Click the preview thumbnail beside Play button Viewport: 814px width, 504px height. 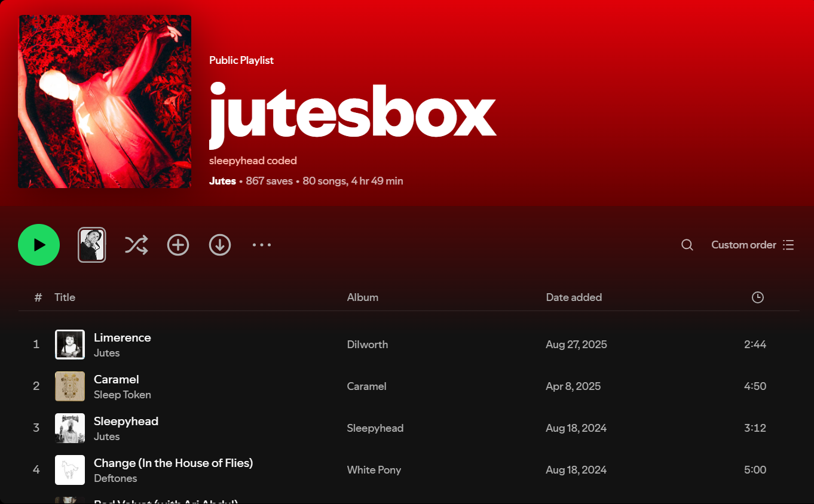pyautogui.click(x=92, y=245)
